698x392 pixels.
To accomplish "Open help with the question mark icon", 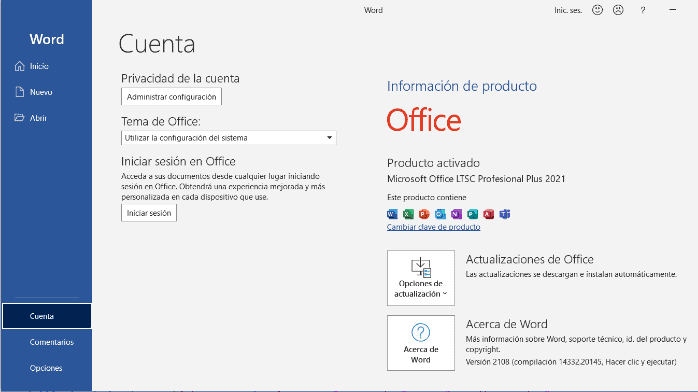I will pos(643,10).
